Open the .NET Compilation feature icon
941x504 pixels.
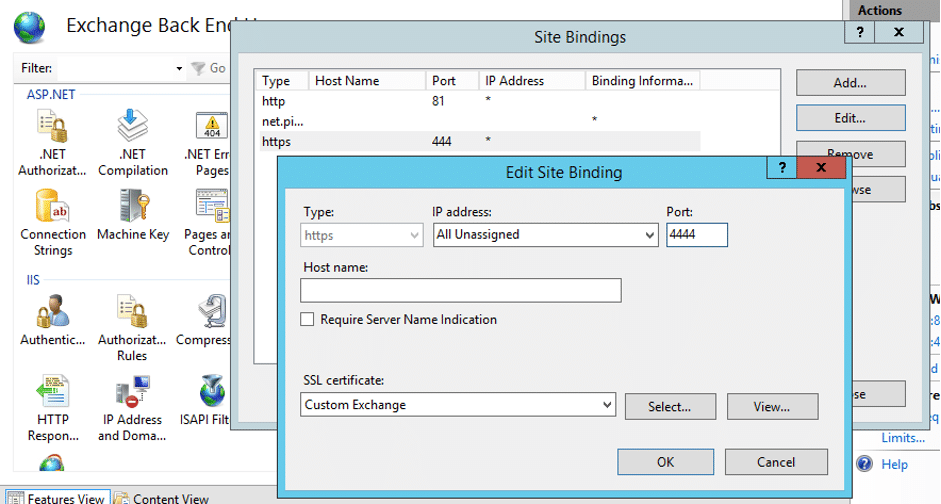point(133,127)
